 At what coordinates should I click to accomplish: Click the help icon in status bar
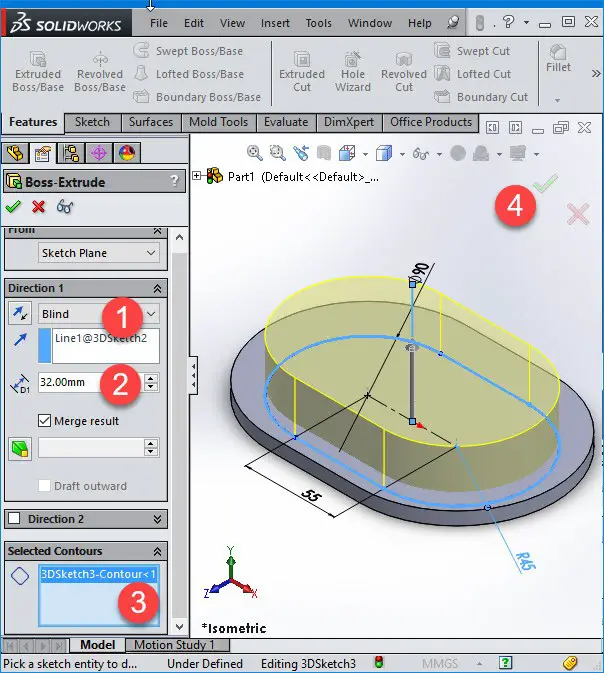click(505, 662)
